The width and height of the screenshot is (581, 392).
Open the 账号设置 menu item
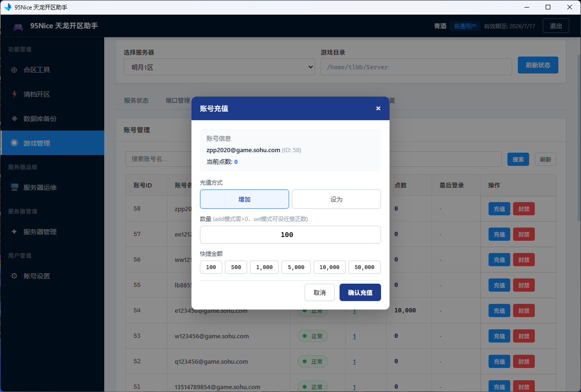pos(52,276)
